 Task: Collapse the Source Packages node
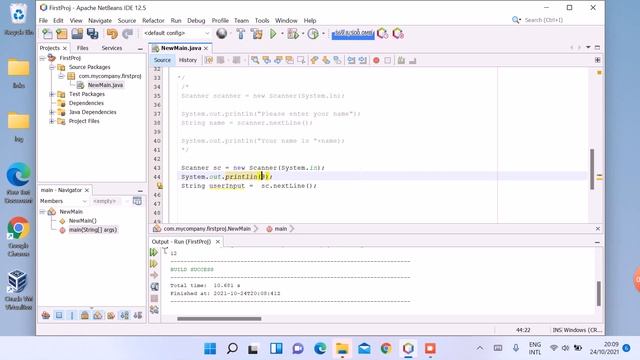(x=52, y=67)
